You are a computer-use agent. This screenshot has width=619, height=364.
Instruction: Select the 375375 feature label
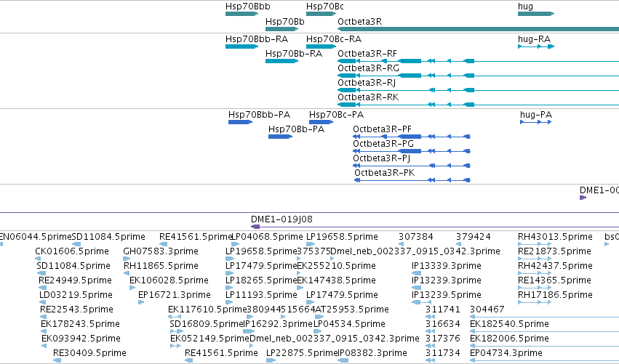click(314, 251)
